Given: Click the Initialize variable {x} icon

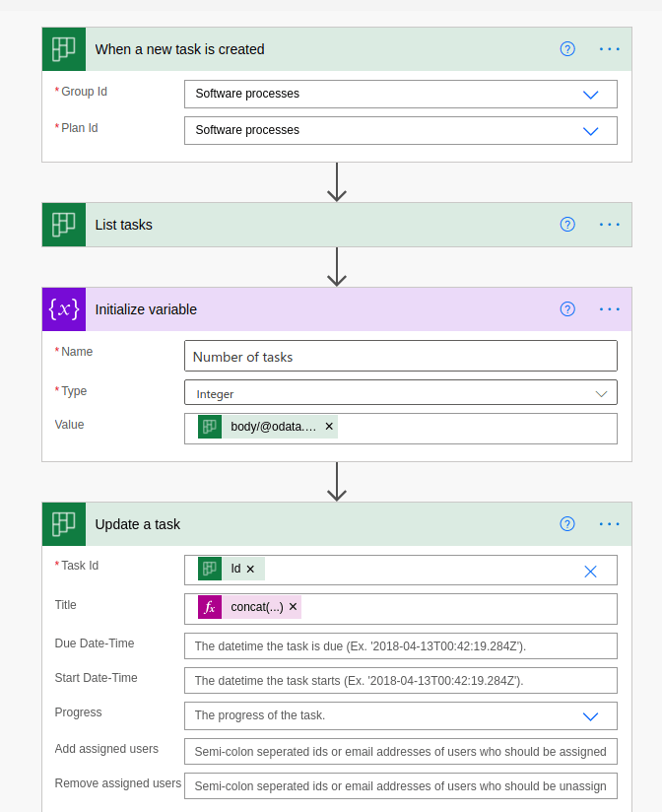Looking at the screenshot, I should coord(63,308).
